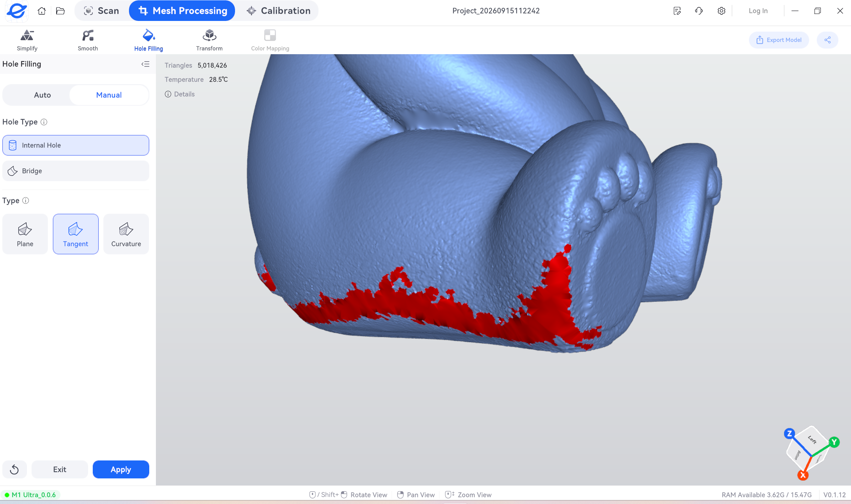Open the Transform tool
The image size is (851, 504).
209,40
